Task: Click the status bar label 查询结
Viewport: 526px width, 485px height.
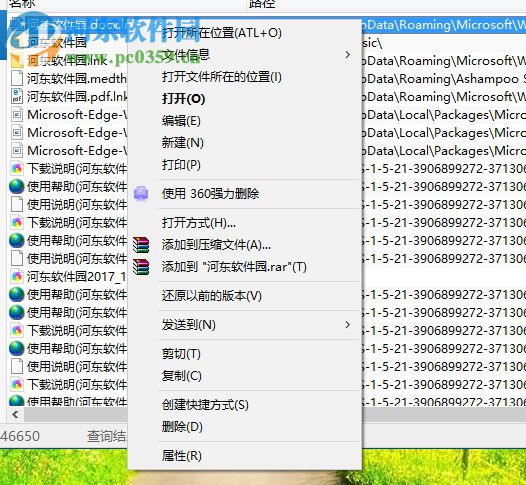Action: tap(107, 436)
